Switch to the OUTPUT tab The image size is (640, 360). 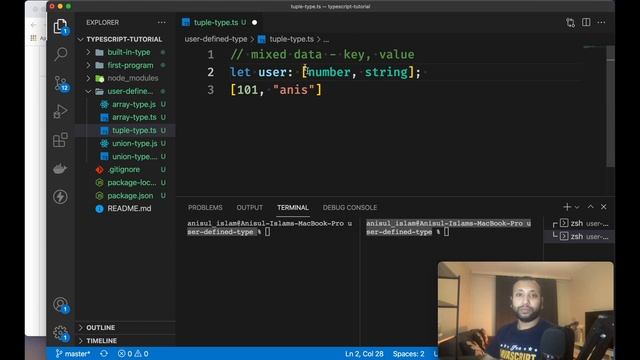point(249,207)
